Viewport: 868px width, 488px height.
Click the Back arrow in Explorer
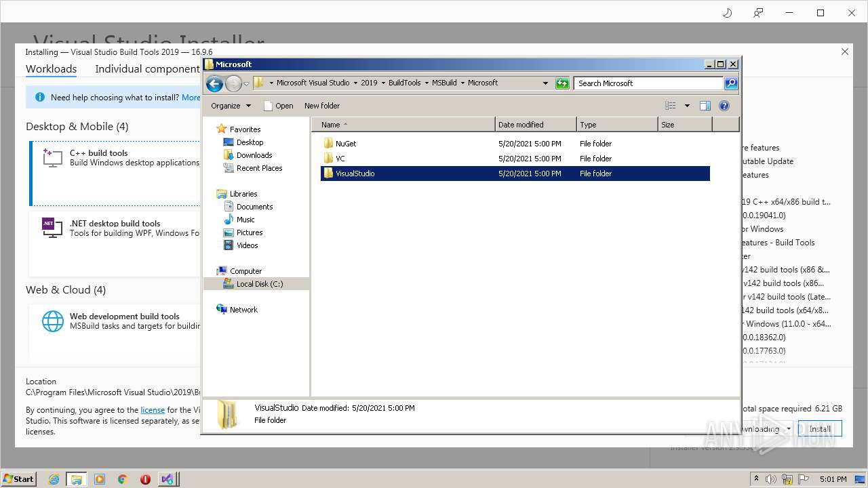pos(214,83)
